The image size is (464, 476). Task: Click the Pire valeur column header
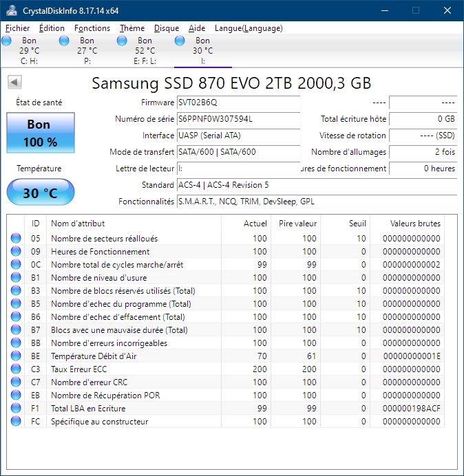295,224
